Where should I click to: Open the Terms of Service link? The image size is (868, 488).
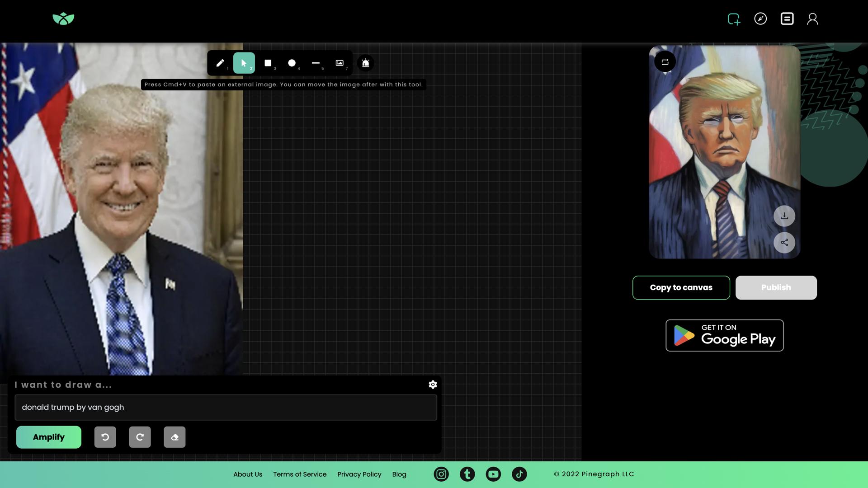(x=300, y=474)
